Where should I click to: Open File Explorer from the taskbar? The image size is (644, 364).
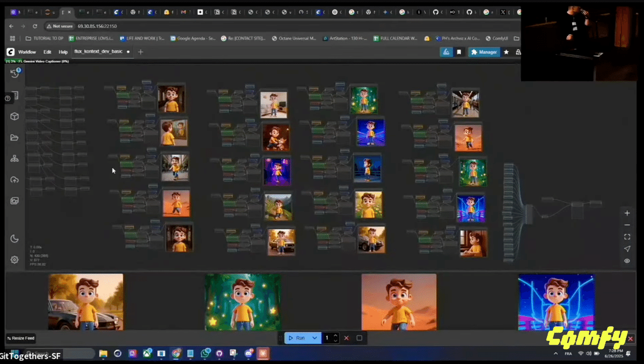click(x=103, y=354)
